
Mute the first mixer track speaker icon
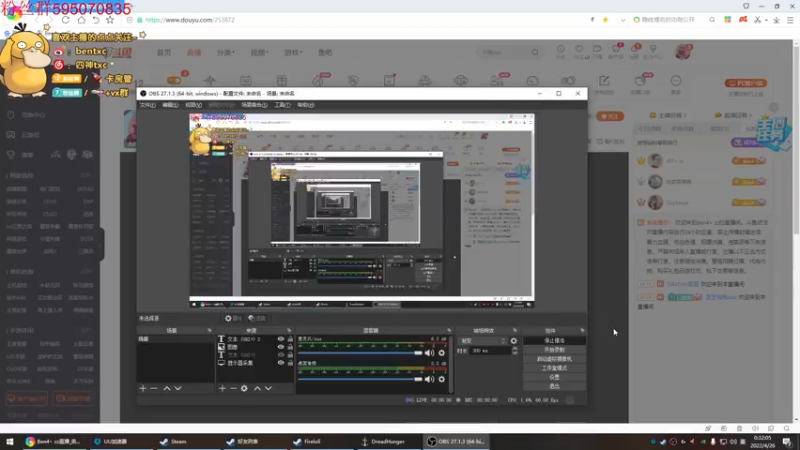coord(430,353)
